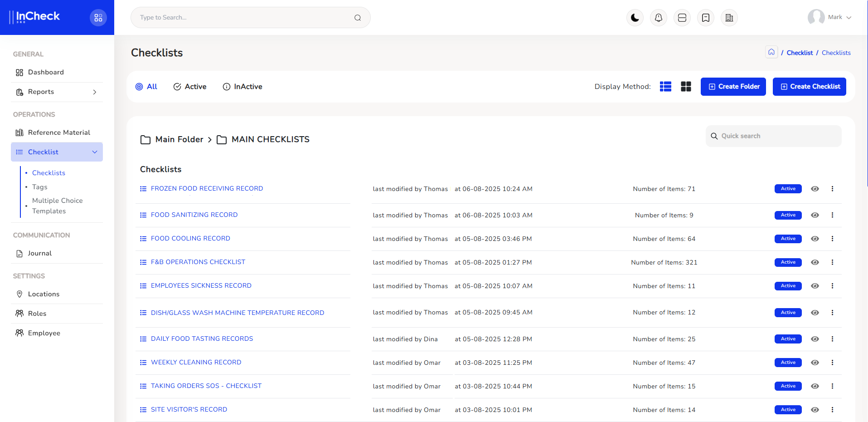Open the Mark user dropdown
This screenshot has width=868, height=422.
(x=830, y=17)
